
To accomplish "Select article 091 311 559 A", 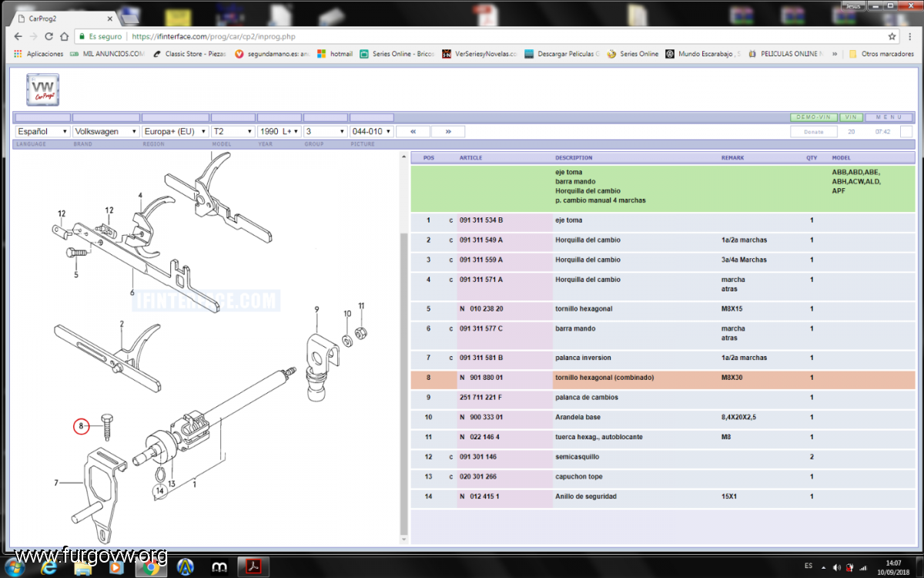I will (x=481, y=260).
